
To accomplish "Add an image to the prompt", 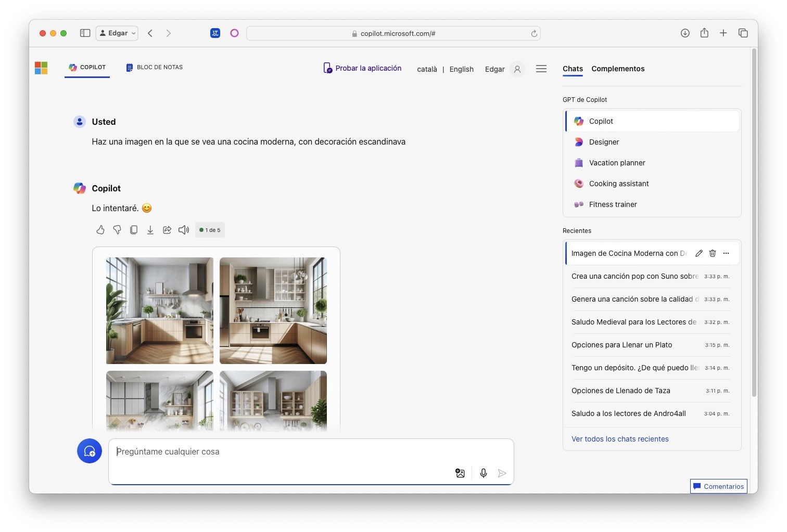I will [x=460, y=473].
